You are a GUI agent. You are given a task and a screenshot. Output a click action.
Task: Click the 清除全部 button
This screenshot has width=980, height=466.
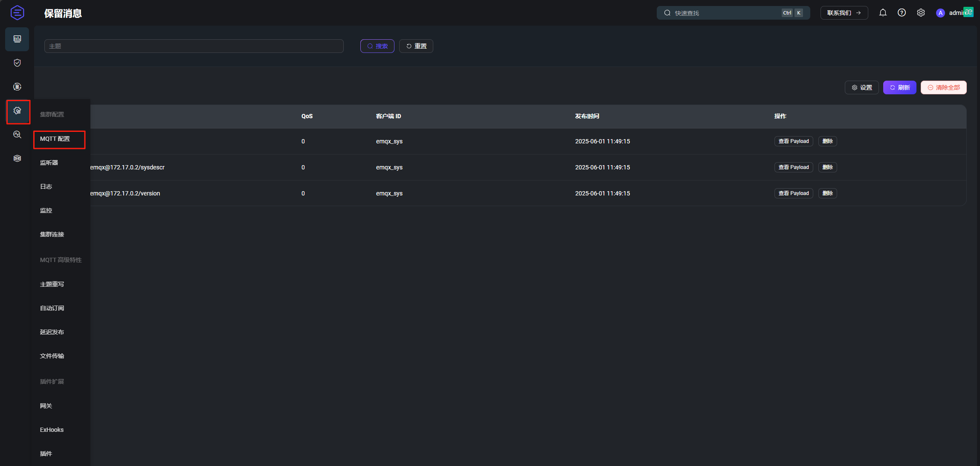pyautogui.click(x=943, y=87)
